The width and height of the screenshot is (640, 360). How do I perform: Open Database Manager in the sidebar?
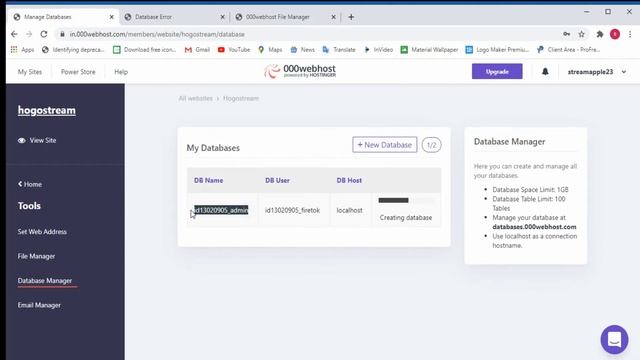[45, 281]
